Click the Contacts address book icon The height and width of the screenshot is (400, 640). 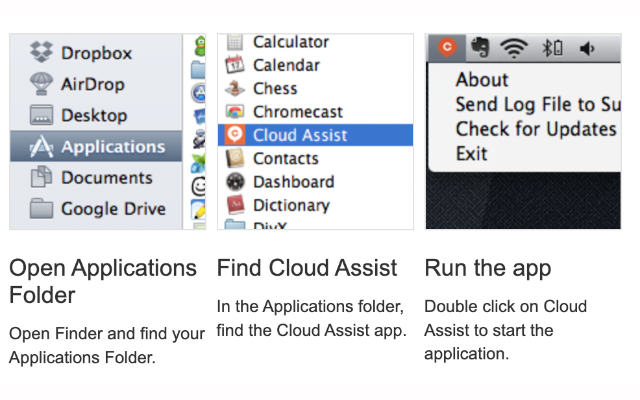click(235, 158)
